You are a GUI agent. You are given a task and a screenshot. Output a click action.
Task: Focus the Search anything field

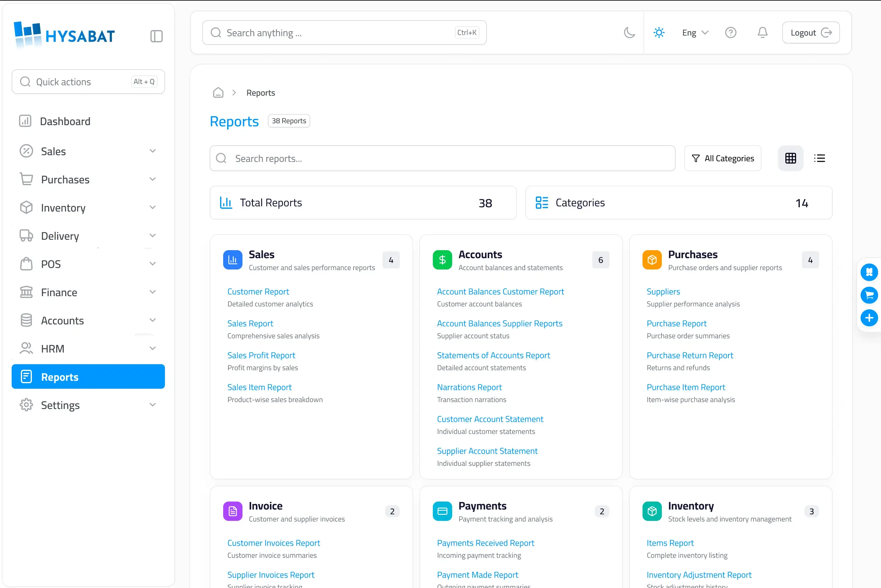tap(344, 32)
